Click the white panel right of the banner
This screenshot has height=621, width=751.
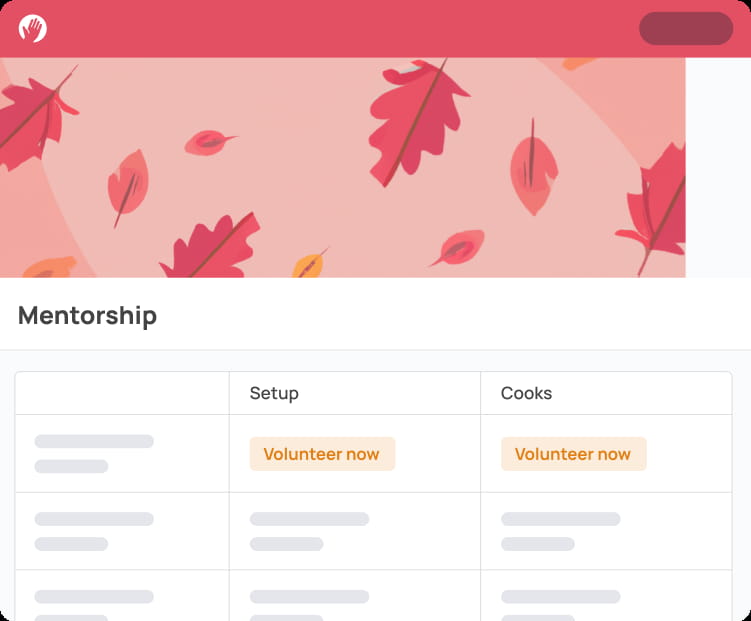(x=718, y=167)
